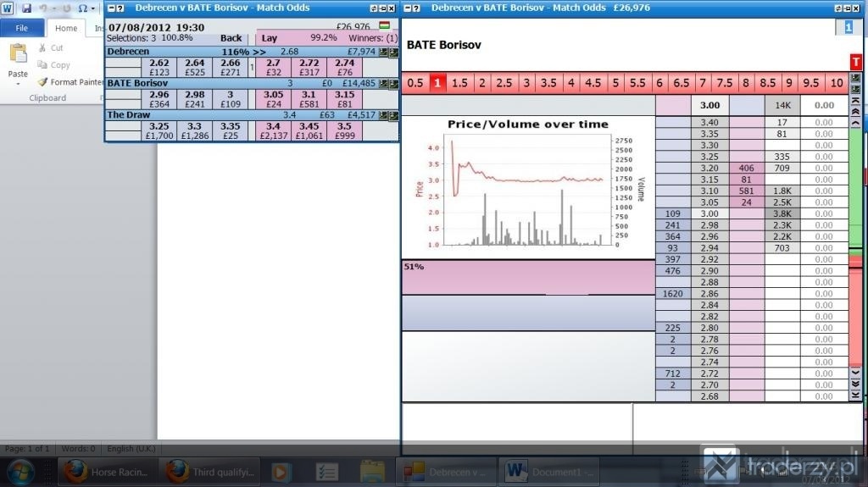Click 1620 amount at price 2.86

pos(672,294)
